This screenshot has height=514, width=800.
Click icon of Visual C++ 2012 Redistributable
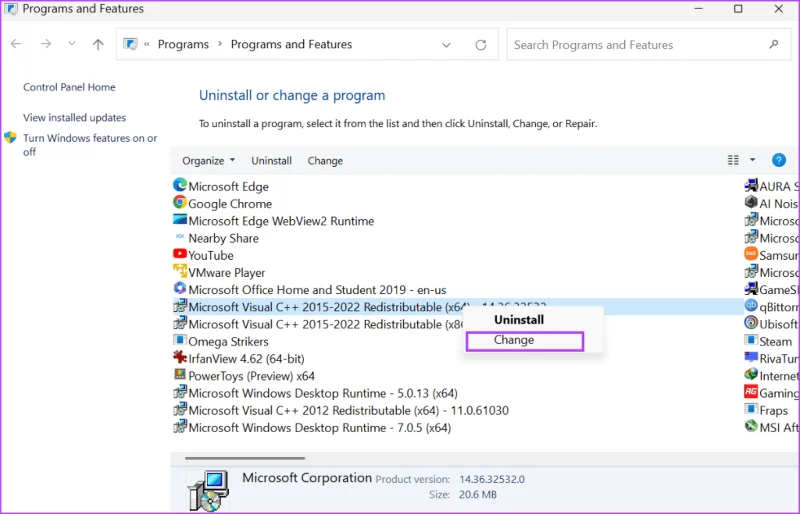pyautogui.click(x=180, y=409)
